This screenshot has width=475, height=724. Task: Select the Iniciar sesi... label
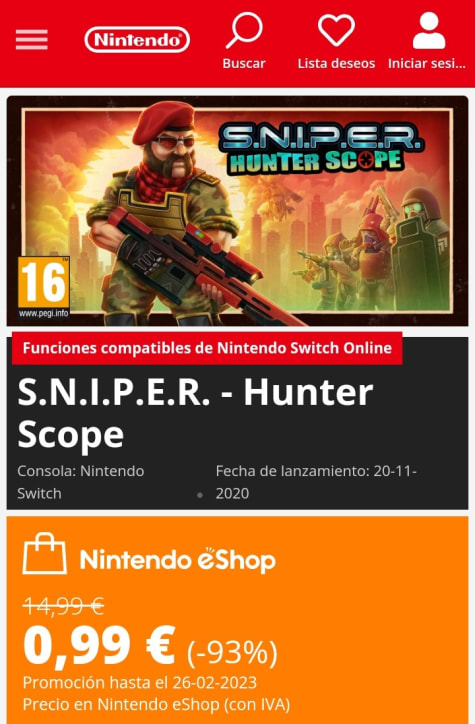(x=427, y=63)
